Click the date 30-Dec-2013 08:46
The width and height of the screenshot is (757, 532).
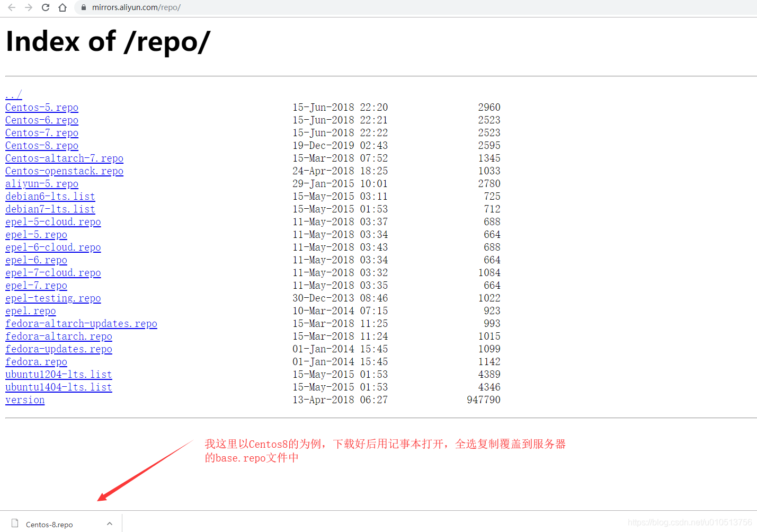tap(340, 298)
